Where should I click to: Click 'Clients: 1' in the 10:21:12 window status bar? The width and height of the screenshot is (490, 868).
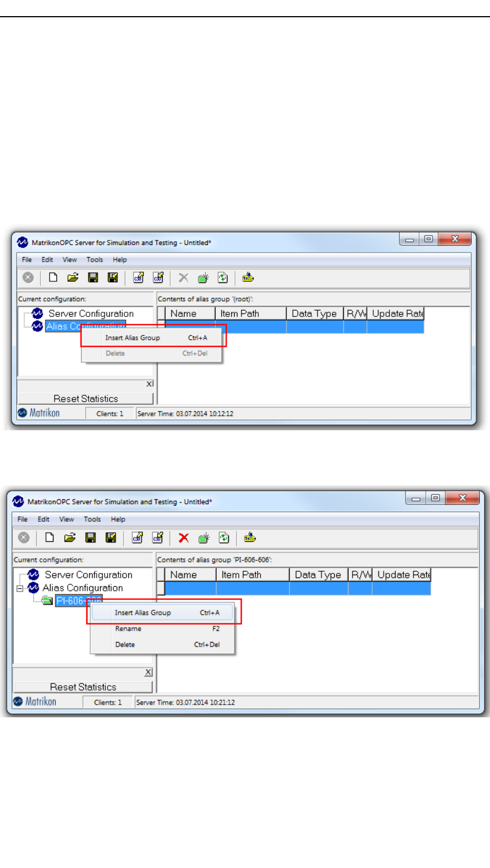tap(108, 702)
